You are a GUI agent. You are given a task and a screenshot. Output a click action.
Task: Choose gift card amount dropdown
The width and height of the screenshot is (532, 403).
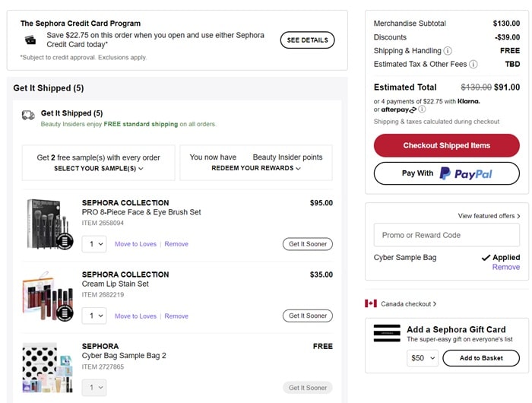click(x=423, y=358)
